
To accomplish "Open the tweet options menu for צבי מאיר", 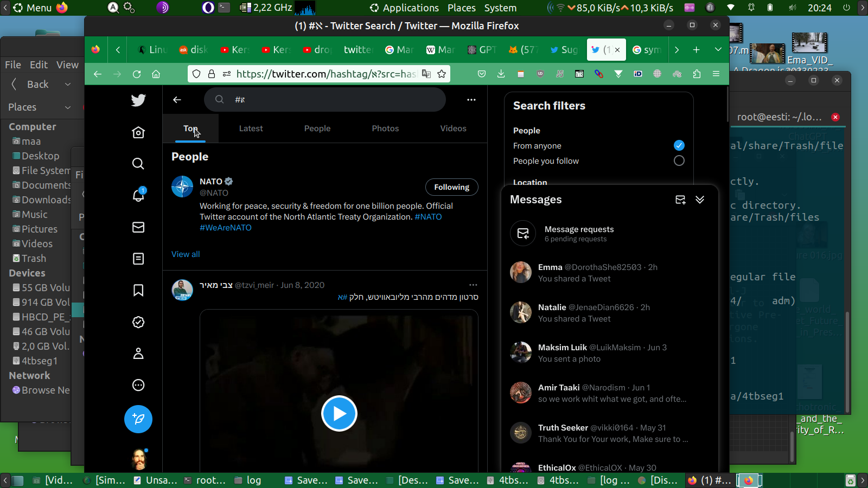I will pyautogui.click(x=473, y=285).
